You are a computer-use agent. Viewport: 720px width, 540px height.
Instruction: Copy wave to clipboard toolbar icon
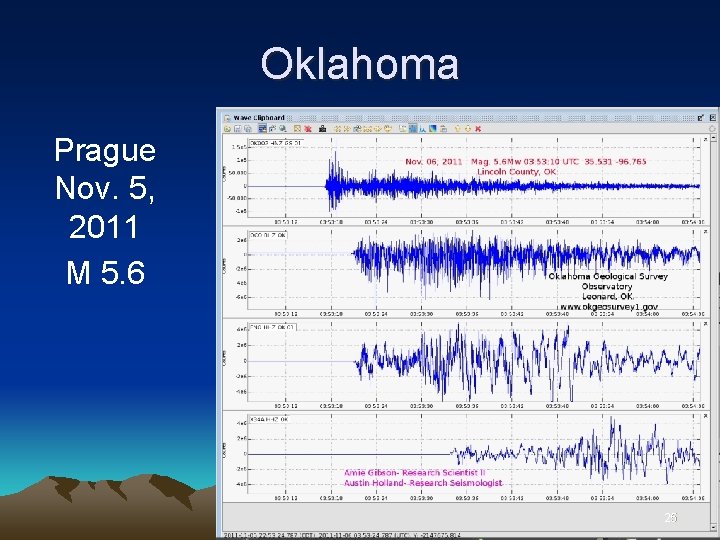click(x=443, y=129)
